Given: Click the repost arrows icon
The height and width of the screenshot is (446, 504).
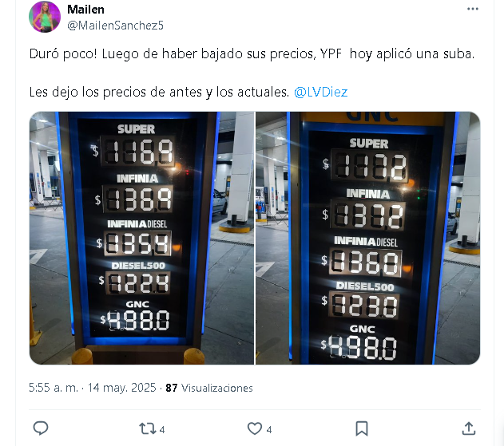Looking at the screenshot, I should pyautogui.click(x=147, y=428).
